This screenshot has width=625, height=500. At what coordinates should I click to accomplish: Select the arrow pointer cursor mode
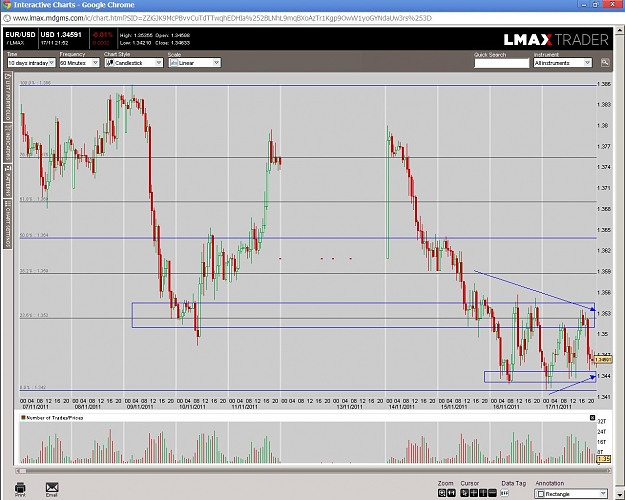pyautogui.click(x=465, y=493)
